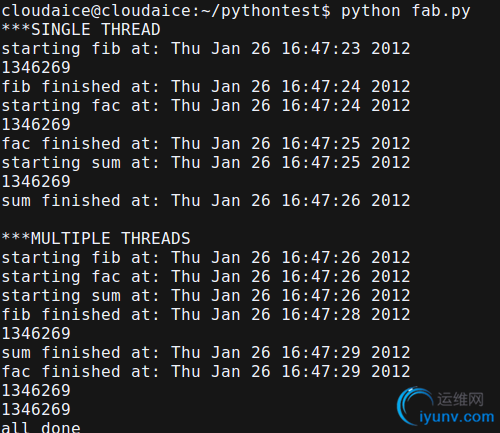Image resolution: width=500 pixels, height=433 pixels.
Task: Click the python fab.py command text
Action: click(x=406, y=11)
